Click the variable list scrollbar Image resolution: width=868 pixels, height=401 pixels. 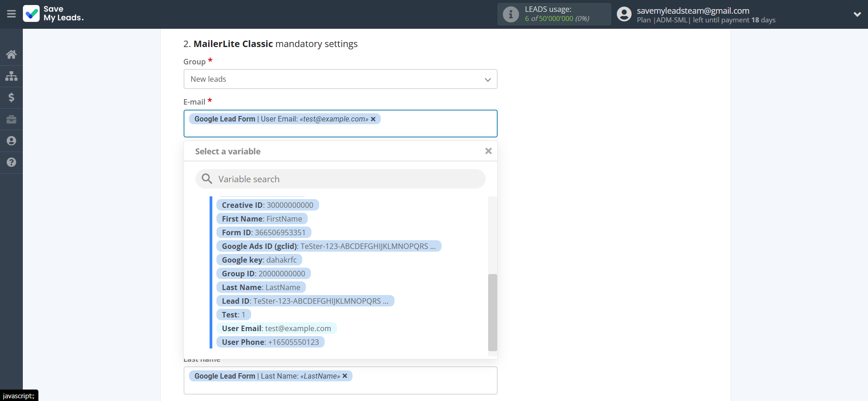click(492, 312)
